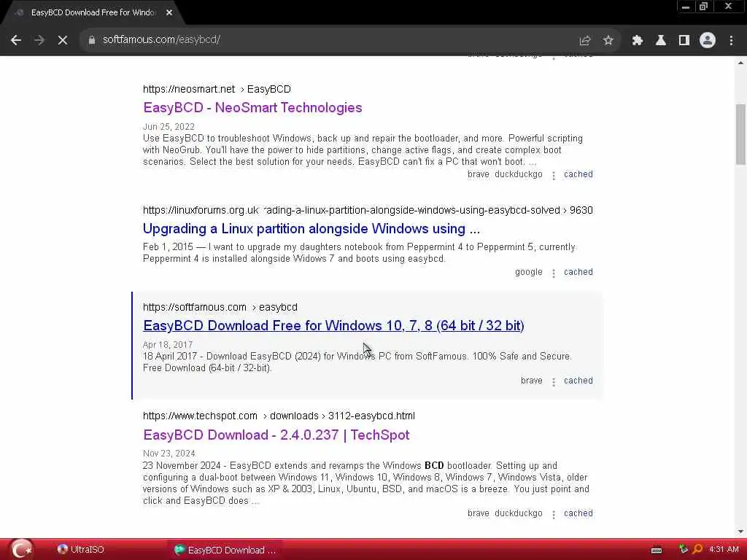Open cached copy of softfamous result
This screenshot has height=560, width=747.
pos(578,381)
